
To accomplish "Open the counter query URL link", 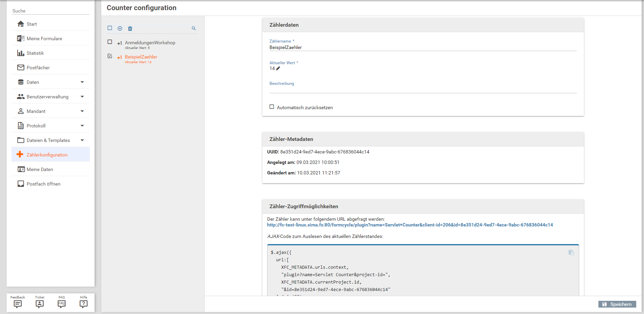I will [410, 225].
